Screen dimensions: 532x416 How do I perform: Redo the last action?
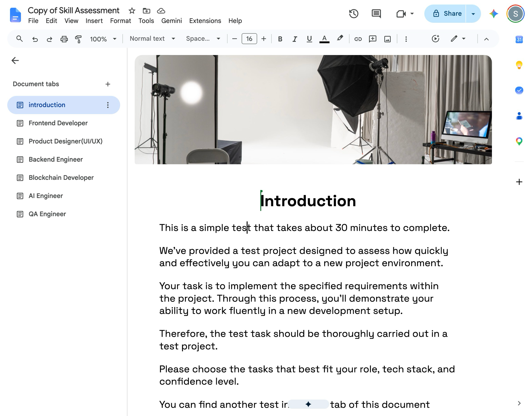click(49, 39)
